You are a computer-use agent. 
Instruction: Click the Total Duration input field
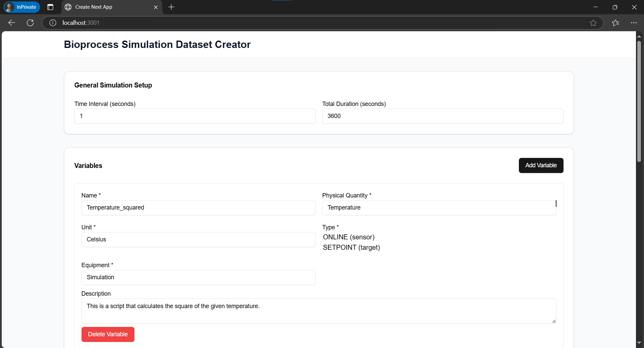coord(443,116)
